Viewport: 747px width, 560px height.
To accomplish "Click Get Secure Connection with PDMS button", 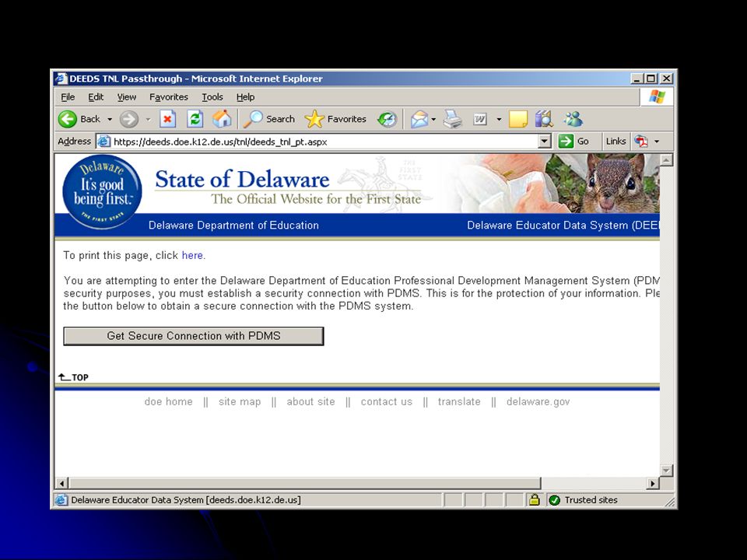I will [x=194, y=336].
